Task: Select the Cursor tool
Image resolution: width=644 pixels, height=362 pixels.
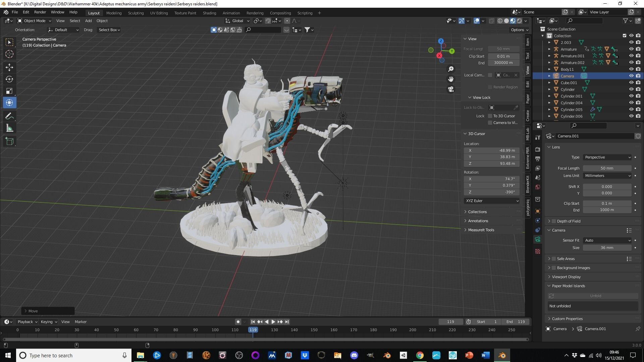Action: pos(9,54)
